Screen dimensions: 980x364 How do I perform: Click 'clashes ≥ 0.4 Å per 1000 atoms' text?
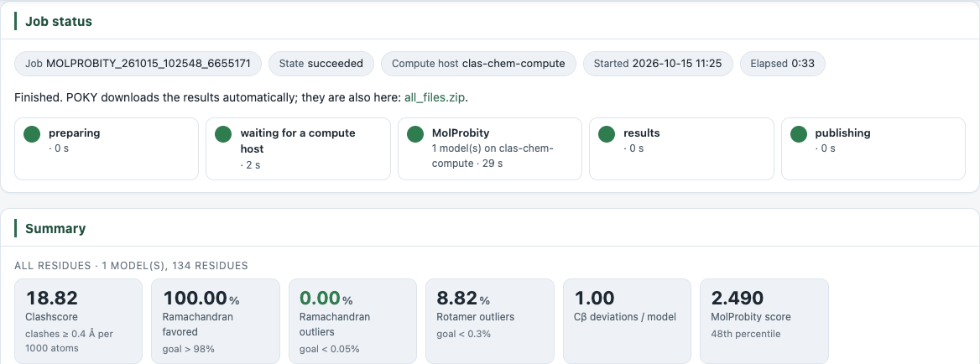tap(70, 341)
